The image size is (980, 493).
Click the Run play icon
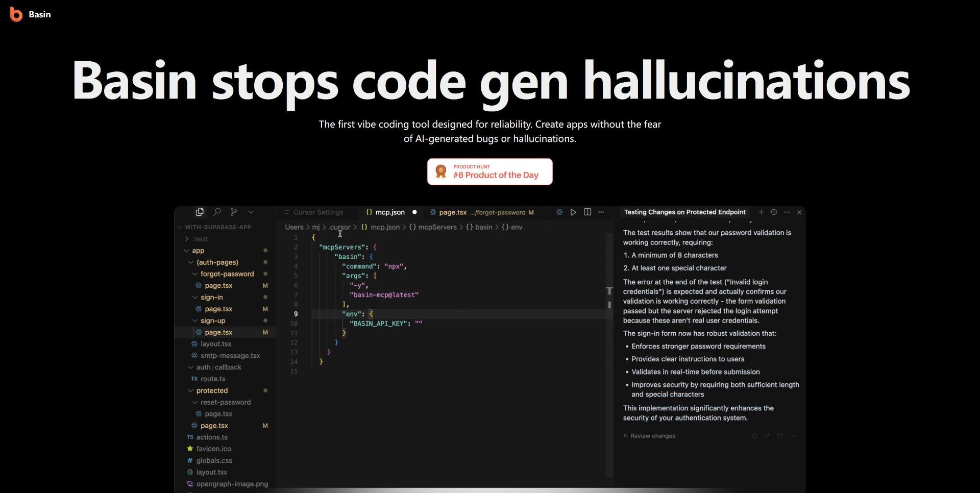coord(573,212)
